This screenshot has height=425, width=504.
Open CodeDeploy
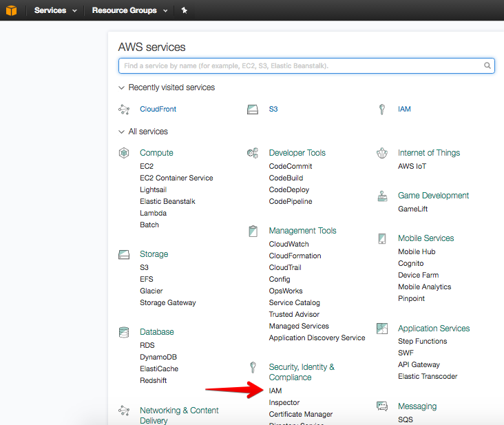tap(289, 189)
